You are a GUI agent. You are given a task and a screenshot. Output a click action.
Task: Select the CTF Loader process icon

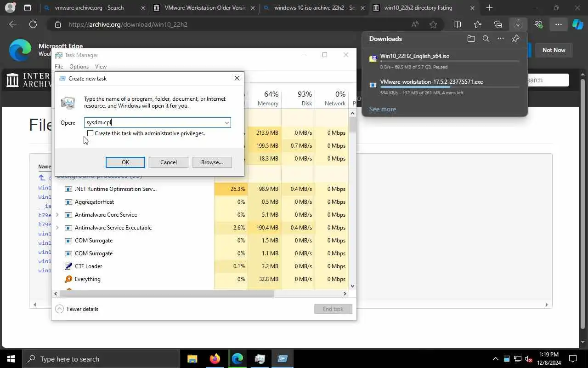[x=68, y=266]
